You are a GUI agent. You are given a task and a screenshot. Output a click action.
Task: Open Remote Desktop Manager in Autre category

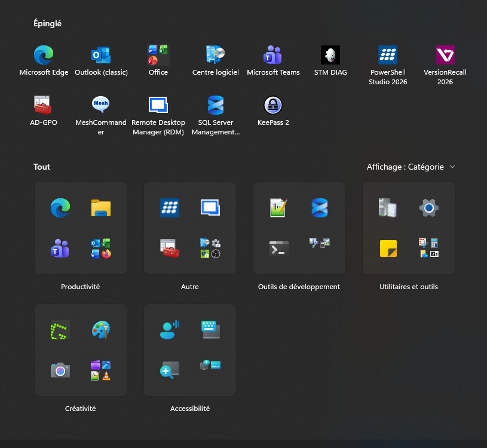210,208
